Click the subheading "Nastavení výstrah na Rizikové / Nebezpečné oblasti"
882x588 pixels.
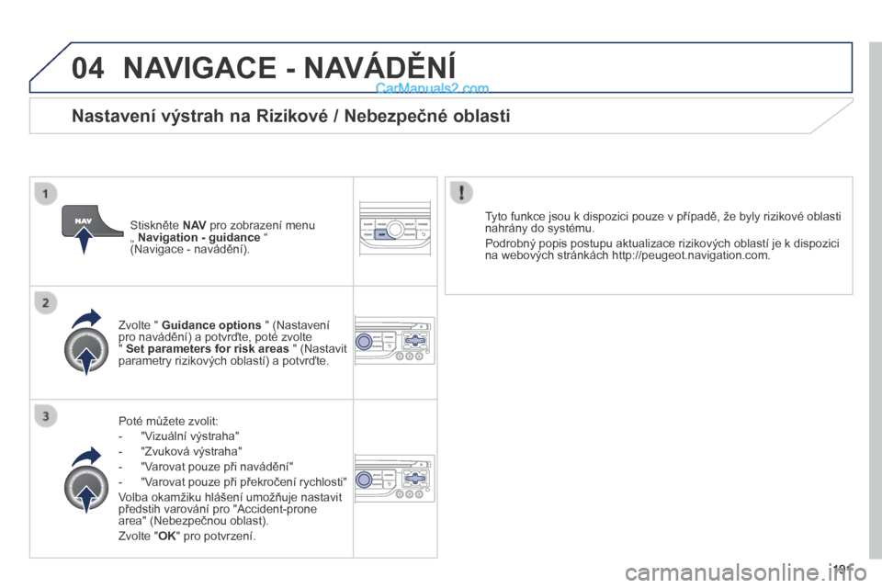(291, 116)
